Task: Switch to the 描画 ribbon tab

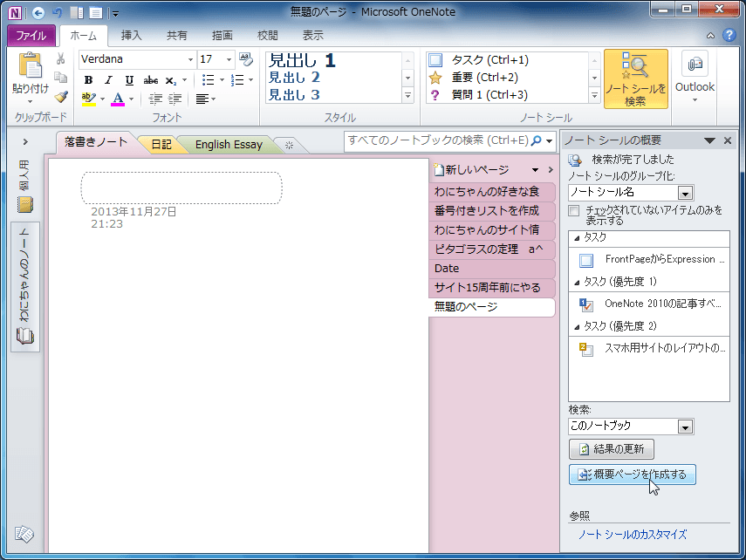Action: point(222,36)
